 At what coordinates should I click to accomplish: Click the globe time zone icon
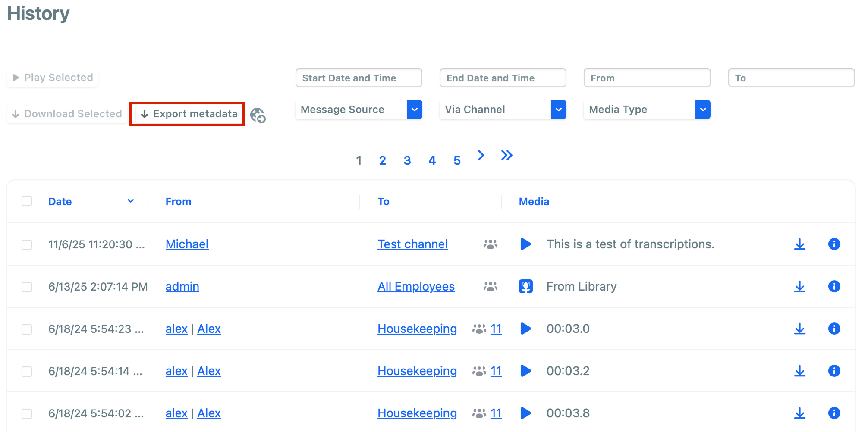(x=258, y=115)
